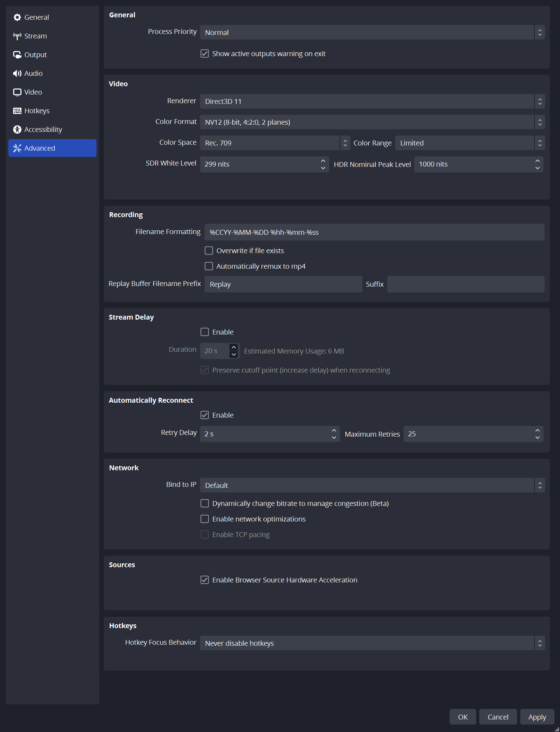This screenshot has height=732, width=560.
Task: Click the Hotkeys keyboard icon
Action: pyautogui.click(x=17, y=110)
